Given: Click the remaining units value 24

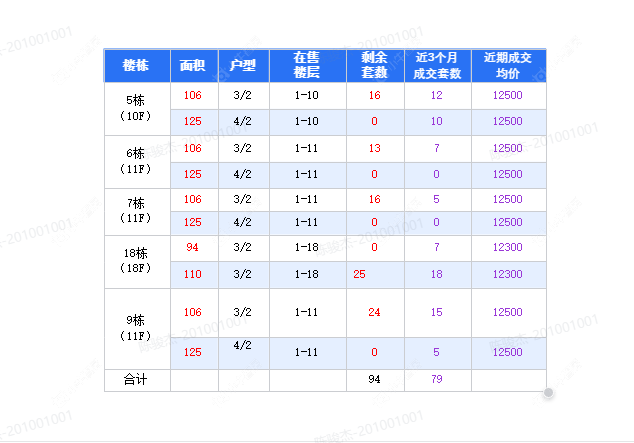Looking at the screenshot, I should click(375, 313).
